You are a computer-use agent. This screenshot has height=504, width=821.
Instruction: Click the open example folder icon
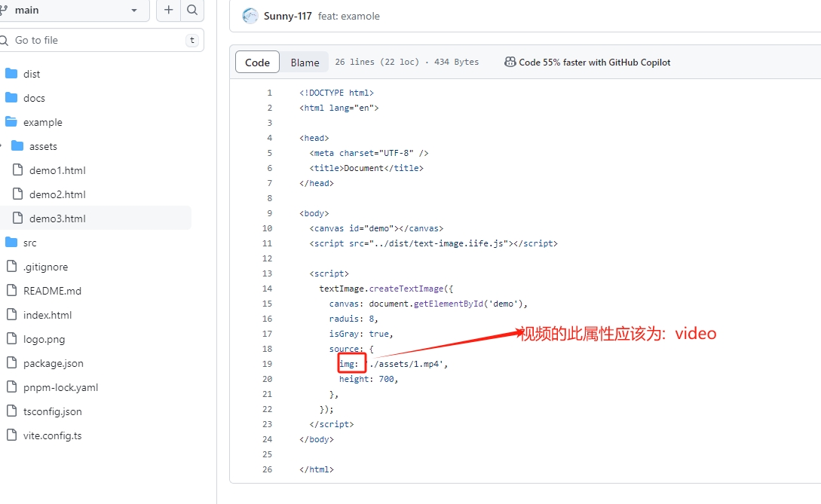click(11, 121)
